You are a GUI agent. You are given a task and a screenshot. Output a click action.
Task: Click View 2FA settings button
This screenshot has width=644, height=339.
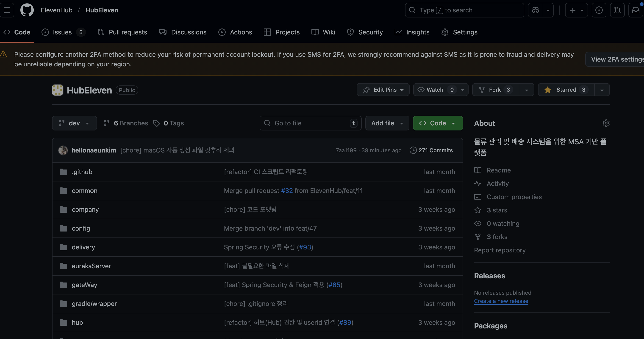615,59
